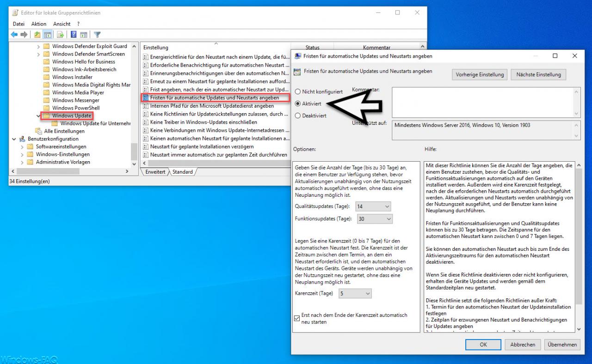592x364 pixels.
Task: Click the Windows PowerShell folder icon
Action: click(46, 108)
